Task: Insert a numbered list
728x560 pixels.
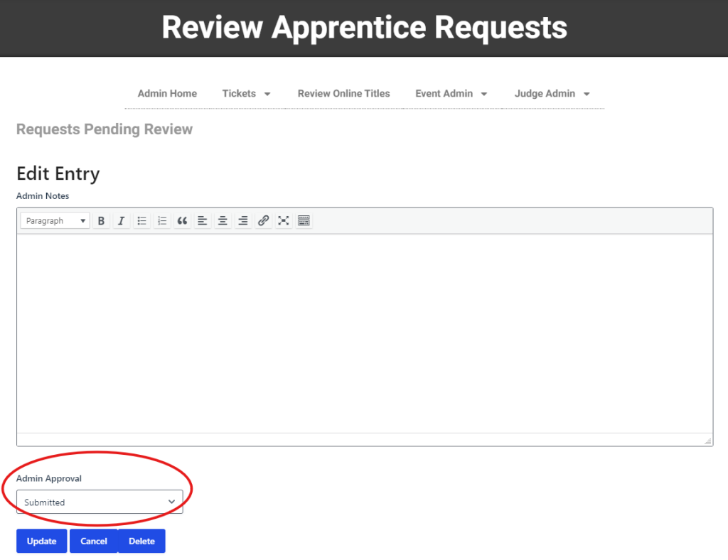Action: tap(162, 221)
